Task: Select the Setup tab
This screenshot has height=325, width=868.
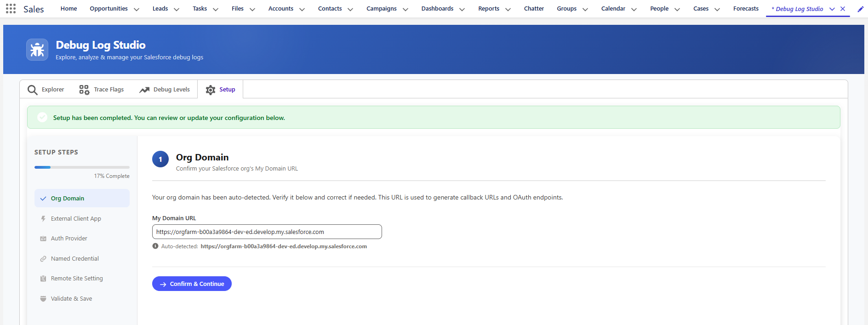Action: pyautogui.click(x=220, y=90)
